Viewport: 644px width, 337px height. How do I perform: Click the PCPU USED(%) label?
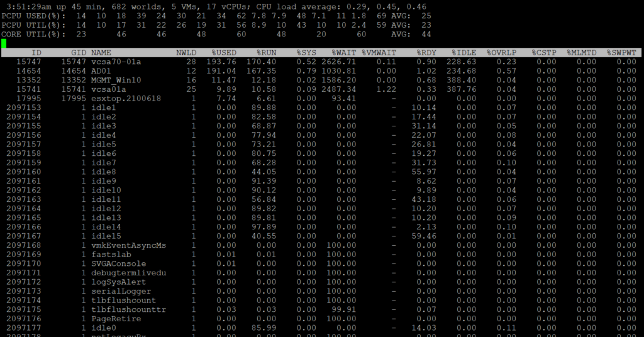tap(34, 16)
